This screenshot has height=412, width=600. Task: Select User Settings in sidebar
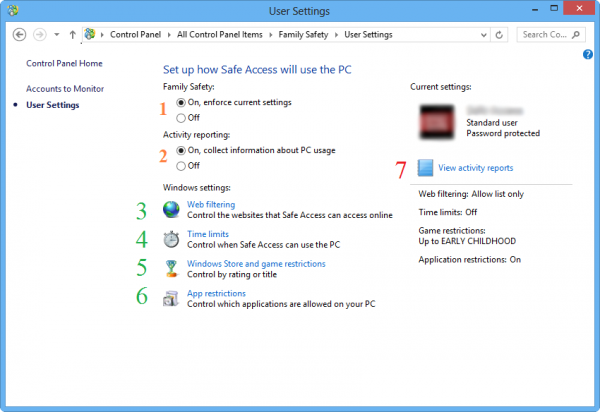pos(53,105)
